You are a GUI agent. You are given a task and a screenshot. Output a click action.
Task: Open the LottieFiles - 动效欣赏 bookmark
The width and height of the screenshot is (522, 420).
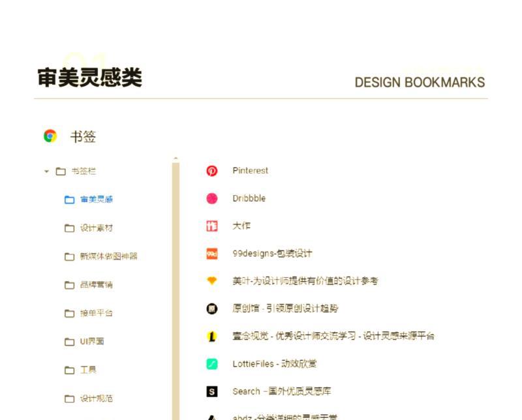click(x=275, y=364)
